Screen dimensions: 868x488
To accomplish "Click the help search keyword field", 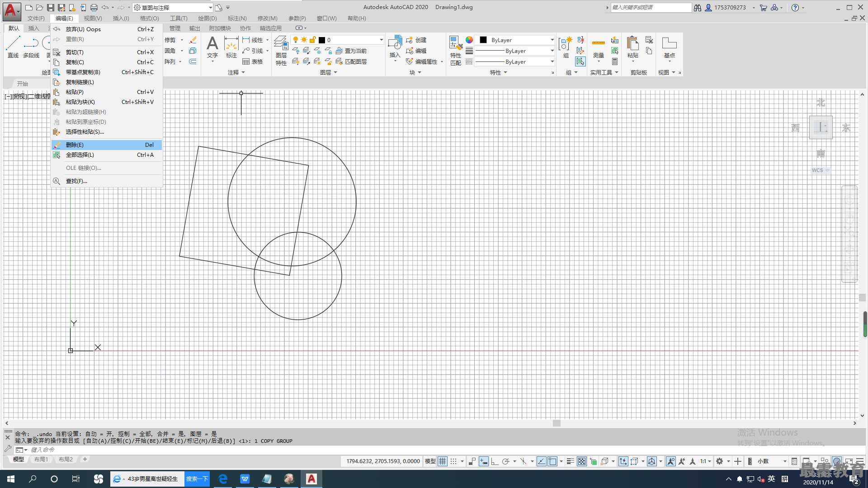I will pos(651,7).
